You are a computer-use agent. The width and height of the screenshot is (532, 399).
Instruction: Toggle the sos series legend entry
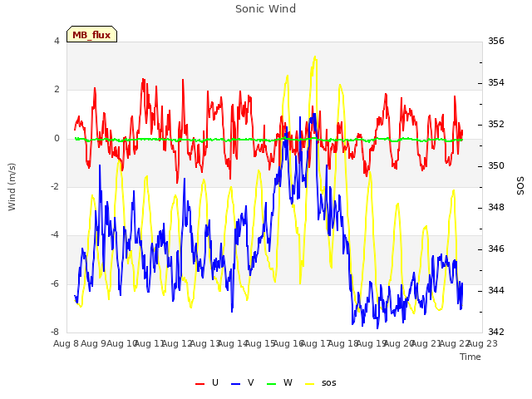coord(321,382)
